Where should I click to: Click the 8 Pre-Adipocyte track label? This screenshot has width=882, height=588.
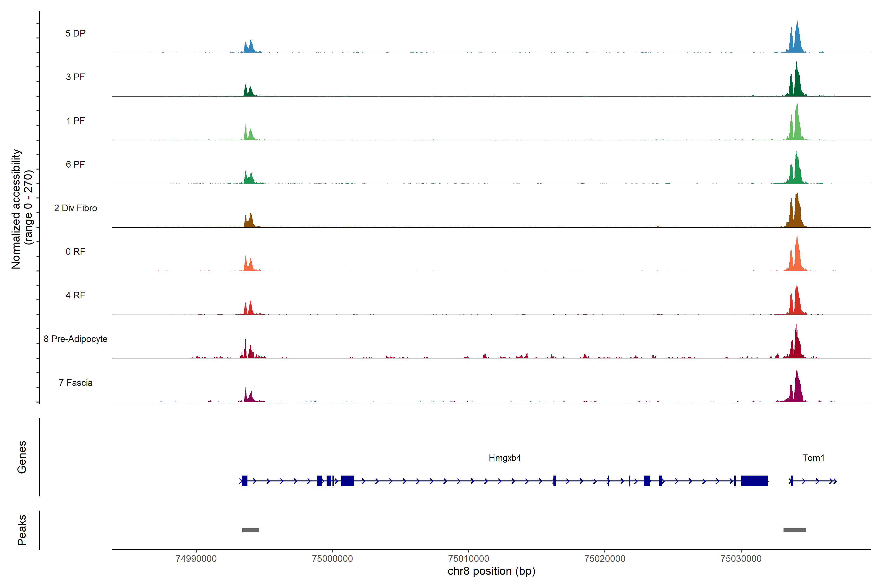[x=75, y=339]
